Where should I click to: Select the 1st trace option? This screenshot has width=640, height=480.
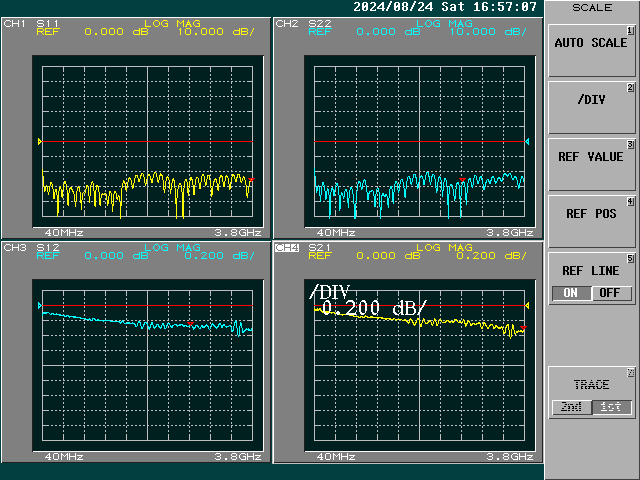[x=611, y=407]
